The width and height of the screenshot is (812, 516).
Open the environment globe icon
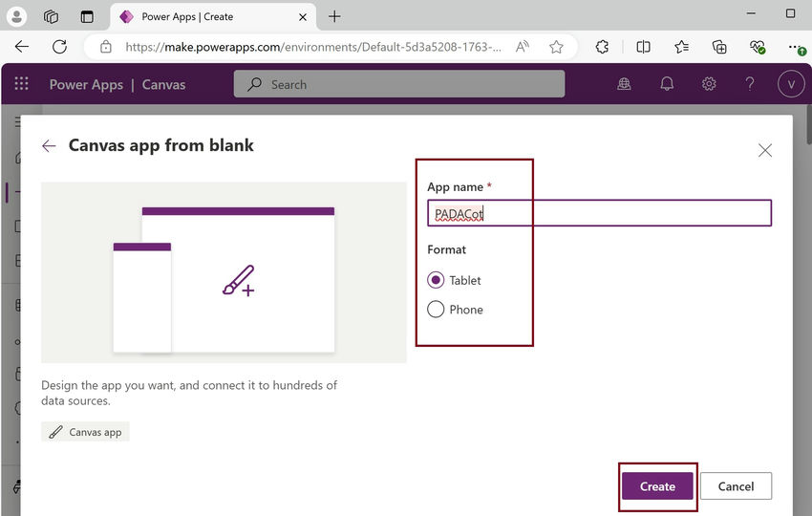(624, 83)
